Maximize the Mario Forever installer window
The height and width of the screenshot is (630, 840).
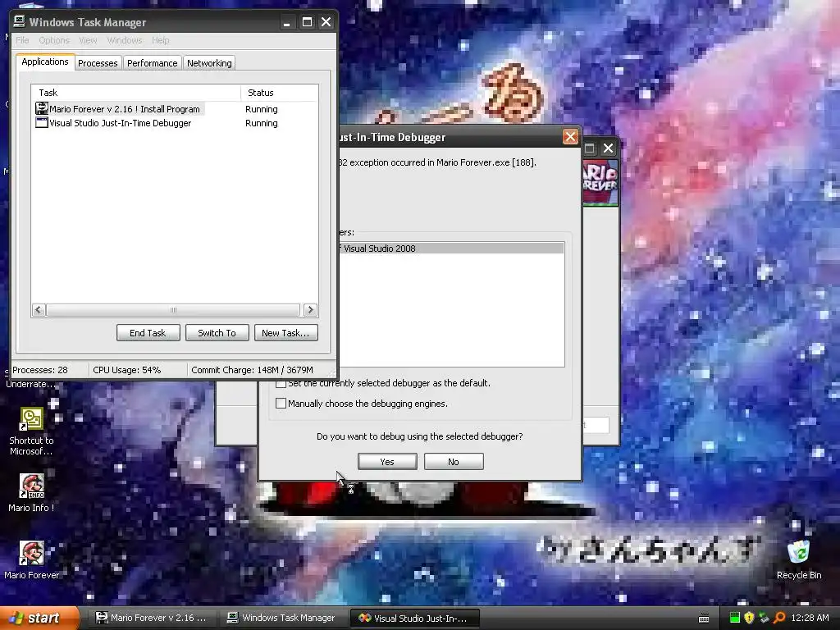tap(589, 148)
